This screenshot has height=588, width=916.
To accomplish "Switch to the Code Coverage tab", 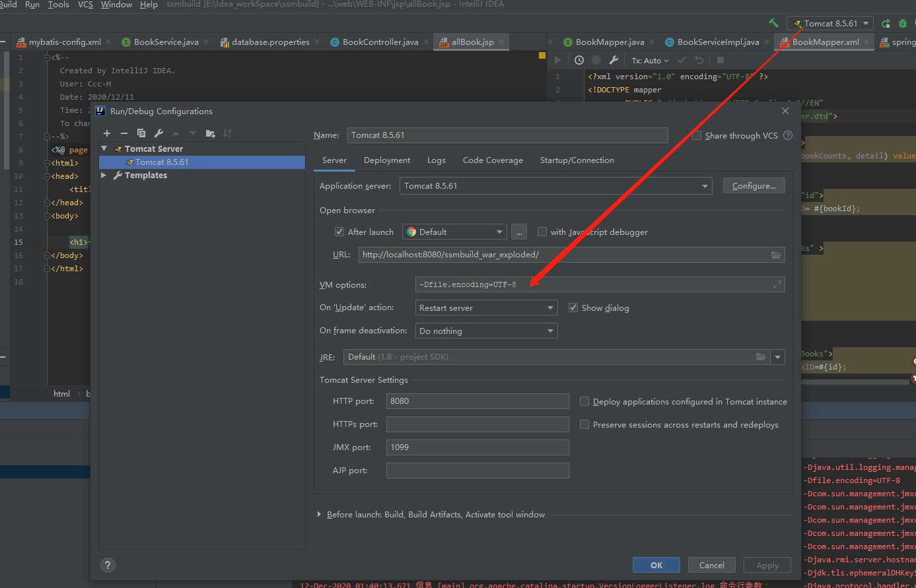I will point(493,160).
